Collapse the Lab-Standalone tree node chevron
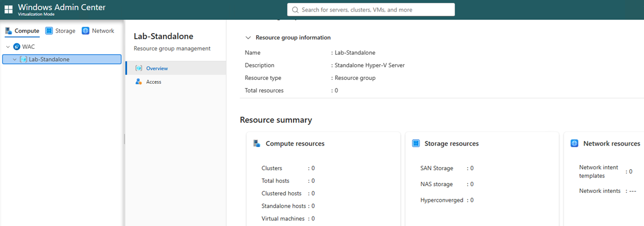The height and width of the screenshot is (226, 644). point(15,59)
